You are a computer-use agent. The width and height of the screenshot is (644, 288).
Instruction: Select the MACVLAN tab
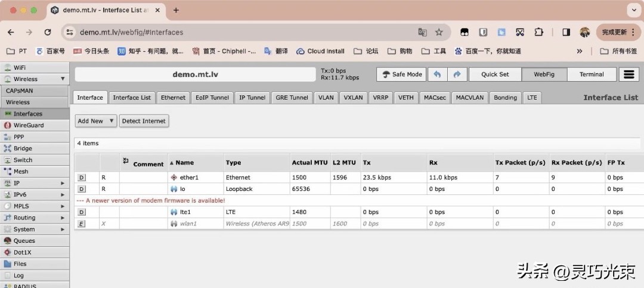point(469,97)
